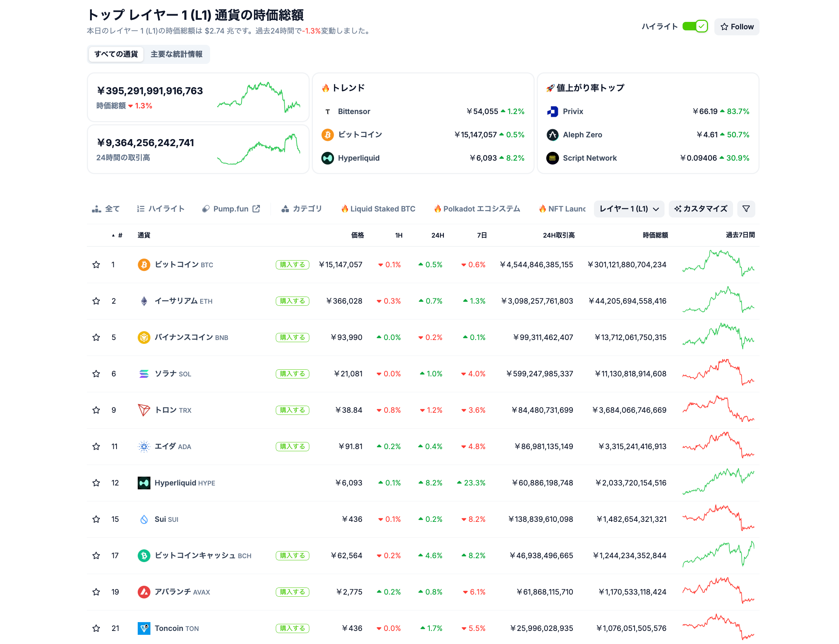Click the Avalanche AVAX logo icon

coord(144,592)
